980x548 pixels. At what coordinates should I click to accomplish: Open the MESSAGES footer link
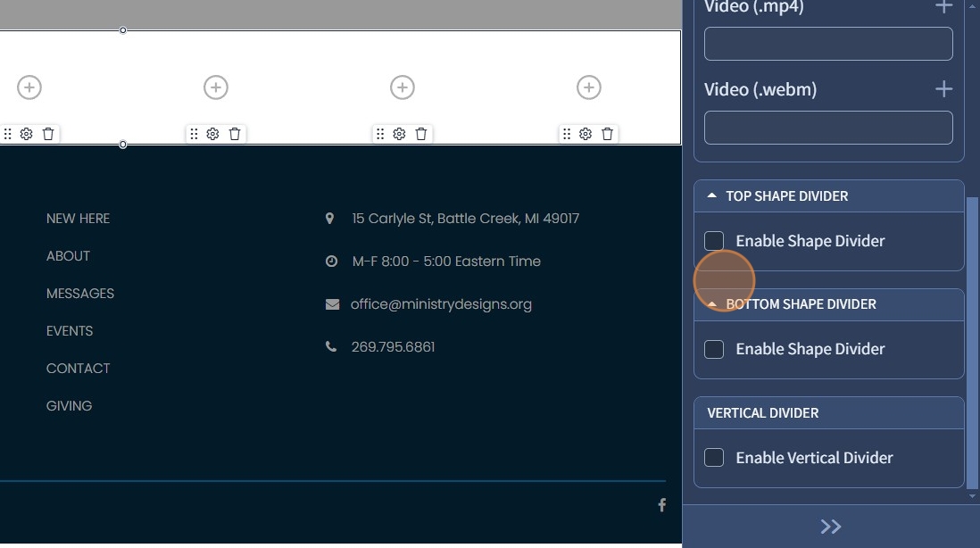[80, 294]
